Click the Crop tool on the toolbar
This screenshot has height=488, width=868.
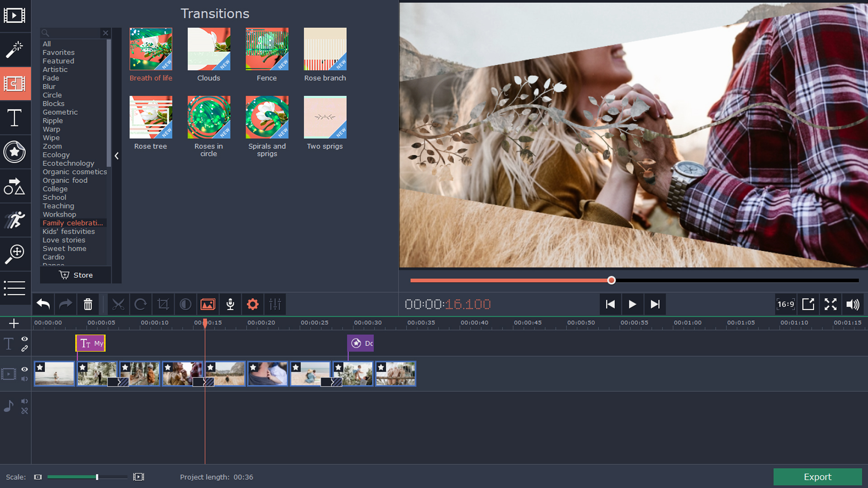pos(163,304)
